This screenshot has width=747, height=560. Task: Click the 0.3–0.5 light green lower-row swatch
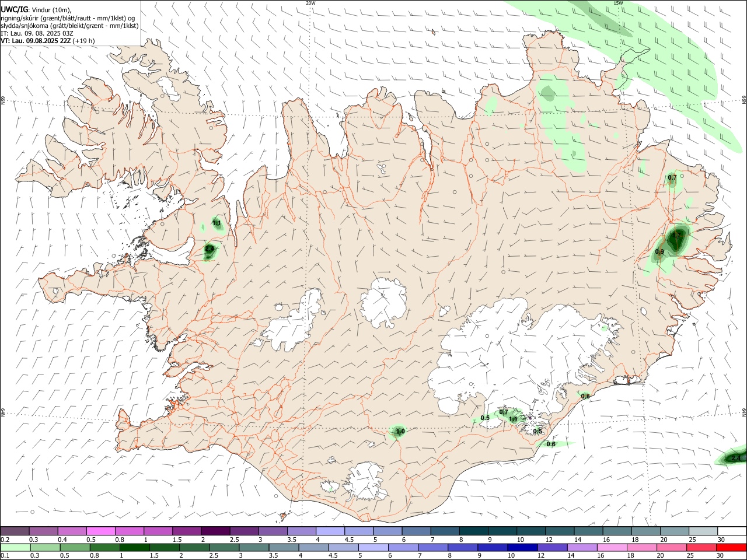coord(46,547)
